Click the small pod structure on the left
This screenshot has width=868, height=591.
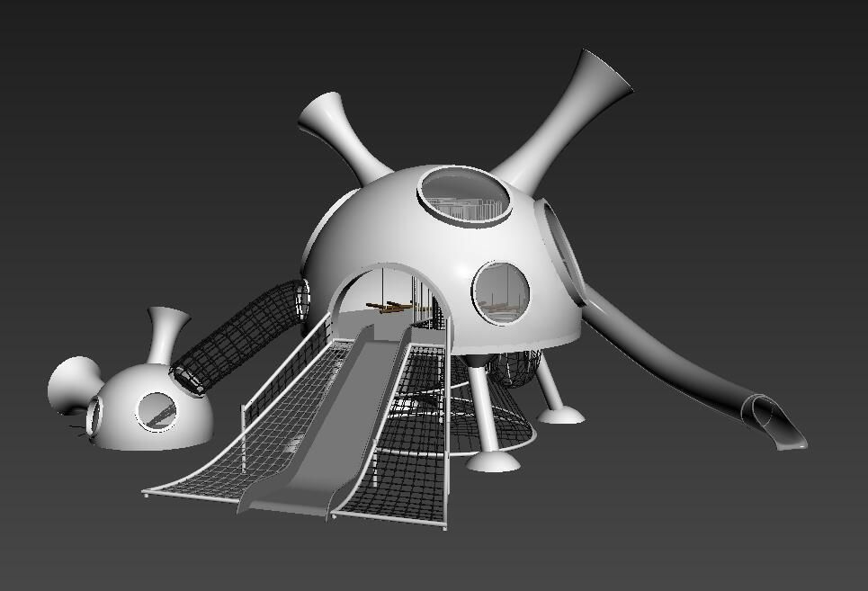pyautogui.click(x=135, y=405)
